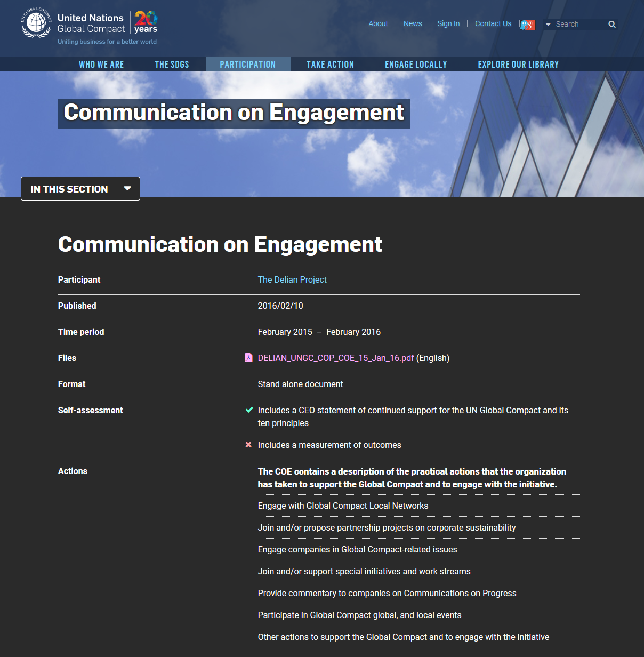This screenshot has width=644, height=657.
Task: Open the News link in header
Action: tap(413, 23)
